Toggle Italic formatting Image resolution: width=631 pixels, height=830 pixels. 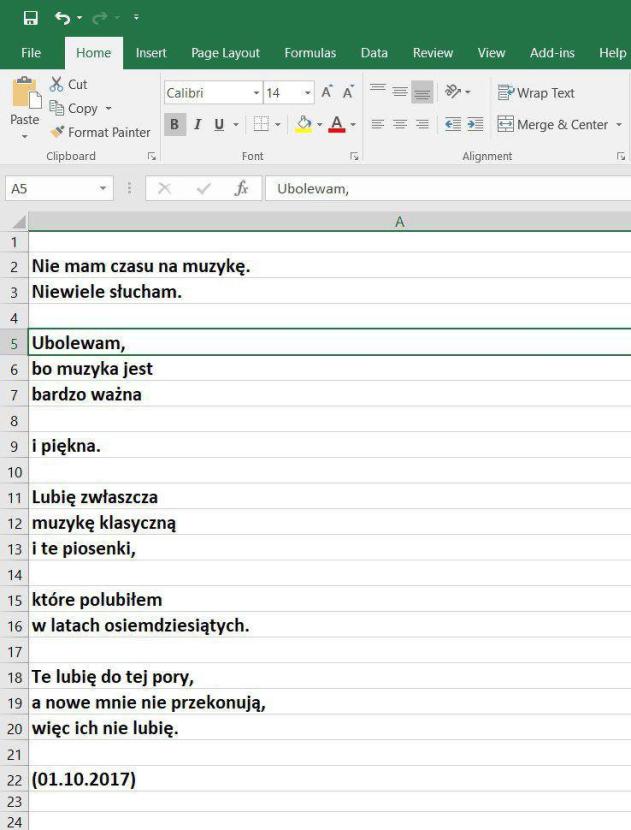[197, 125]
